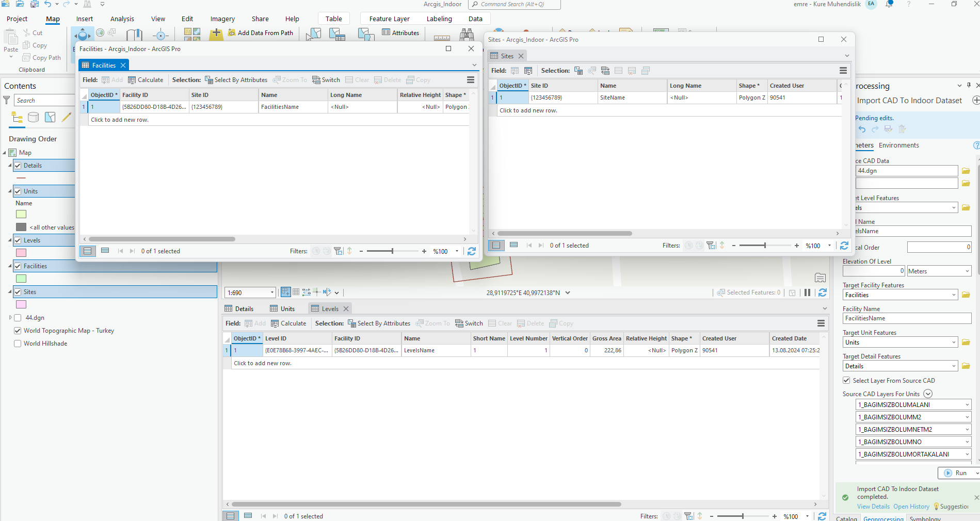Click the Explore navigation tool in the ribbon
Image resolution: width=980 pixels, height=521 pixels.
(83, 35)
